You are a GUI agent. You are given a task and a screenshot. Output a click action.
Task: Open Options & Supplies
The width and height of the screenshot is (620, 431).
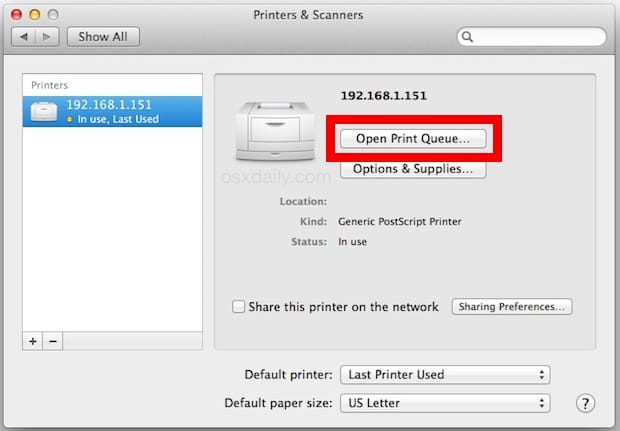413,169
